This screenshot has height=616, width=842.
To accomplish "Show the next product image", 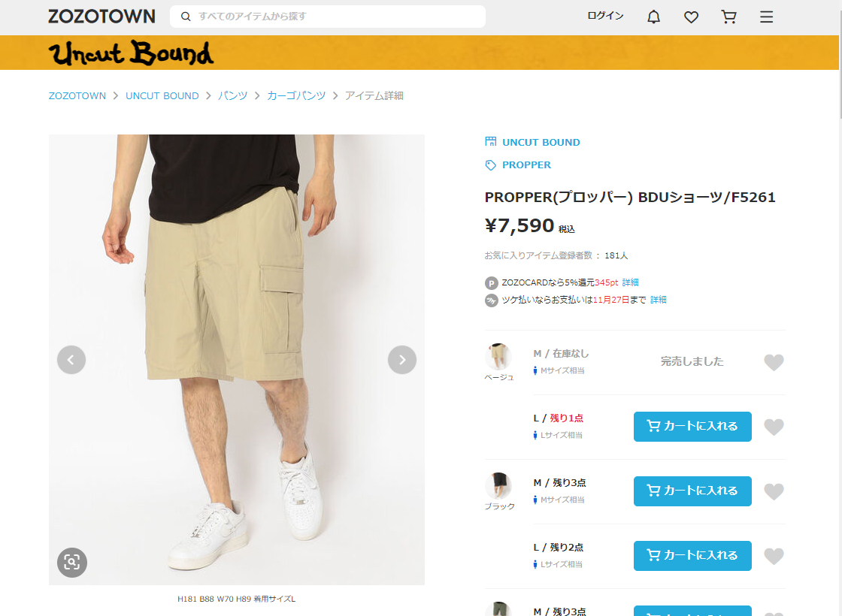I will click(401, 360).
